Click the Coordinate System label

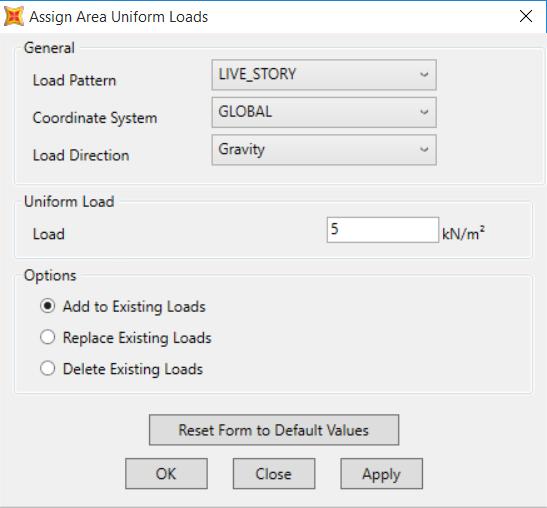95,118
